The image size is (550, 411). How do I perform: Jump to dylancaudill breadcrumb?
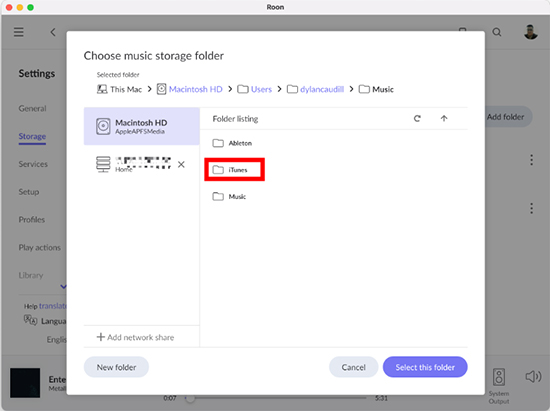[315, 89]
